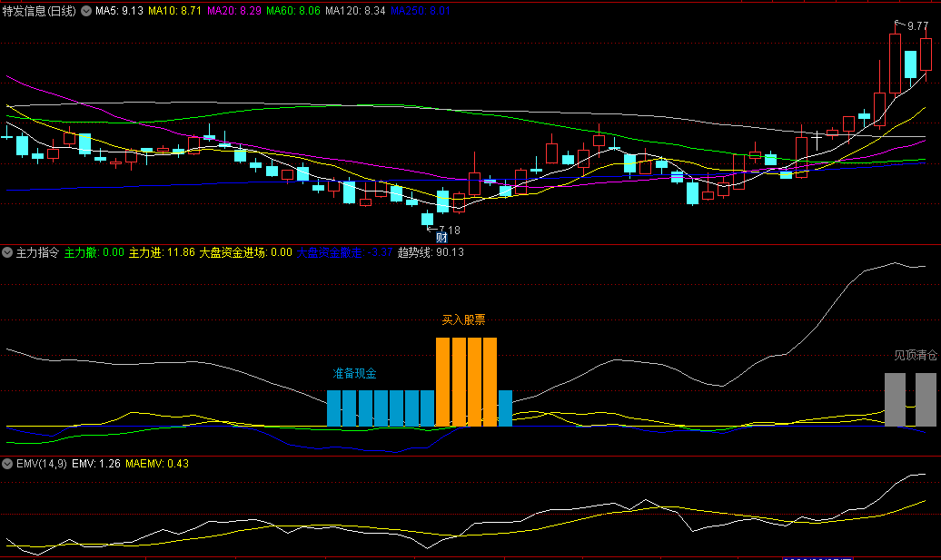Screen dimensions: 941x560
Task: Select the MA10: 8.71 label
Action: pos(174,11)
